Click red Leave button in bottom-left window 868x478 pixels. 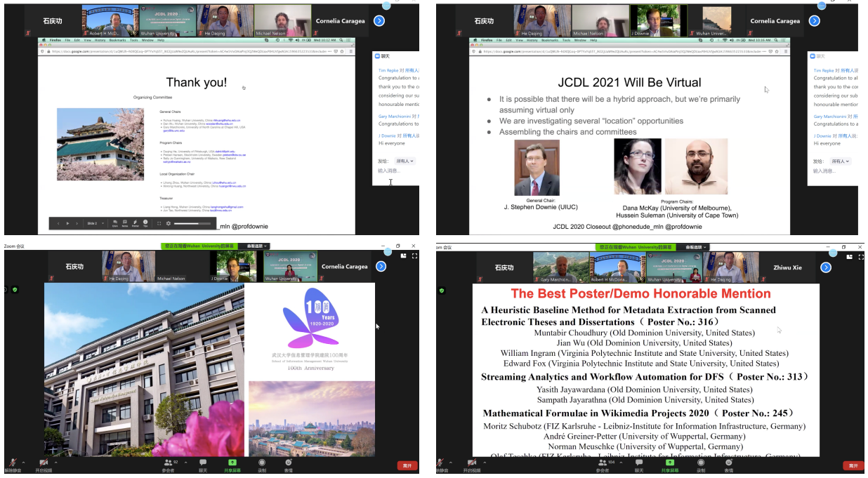(407, 465)
